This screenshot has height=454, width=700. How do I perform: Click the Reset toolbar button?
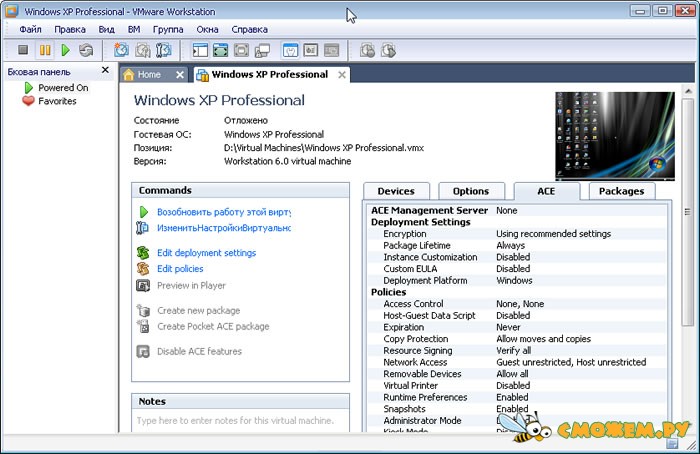coord(86,50)
